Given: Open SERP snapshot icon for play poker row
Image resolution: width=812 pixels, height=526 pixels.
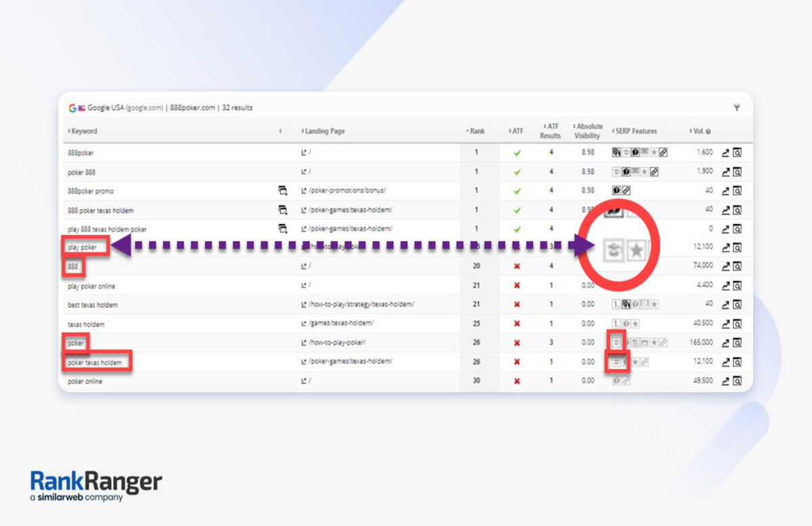Looking at the screenshot, I should (x=737, y=248).
